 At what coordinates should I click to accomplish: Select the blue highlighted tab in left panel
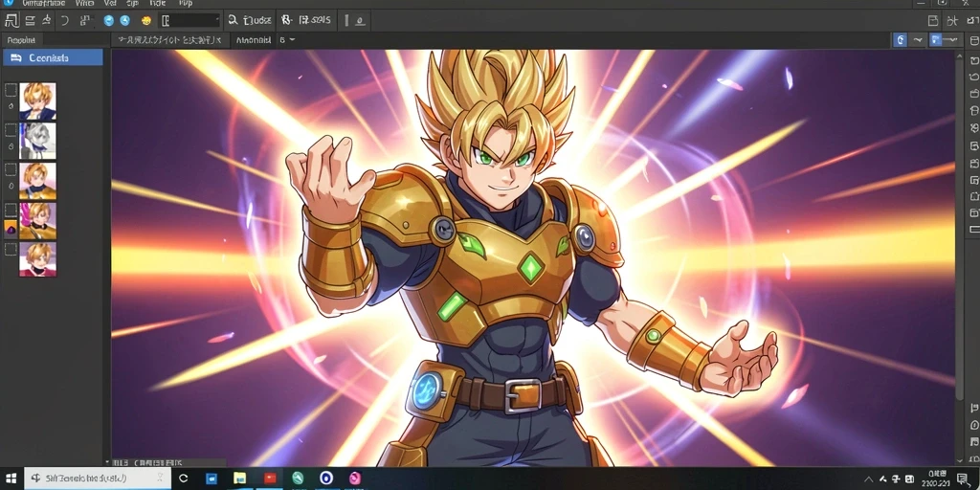click(54, 58)
